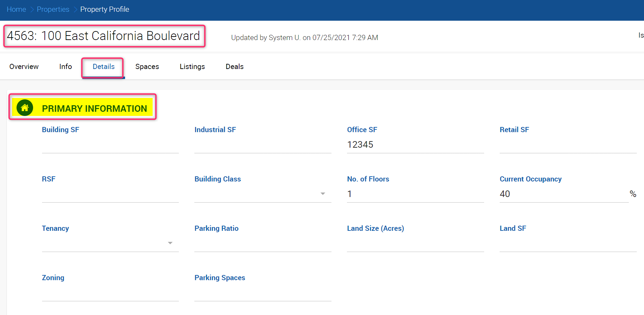The height and width of the screenshot is (315, 644).
Task: Go to the Spaces tab
Action: click(147, 67)
